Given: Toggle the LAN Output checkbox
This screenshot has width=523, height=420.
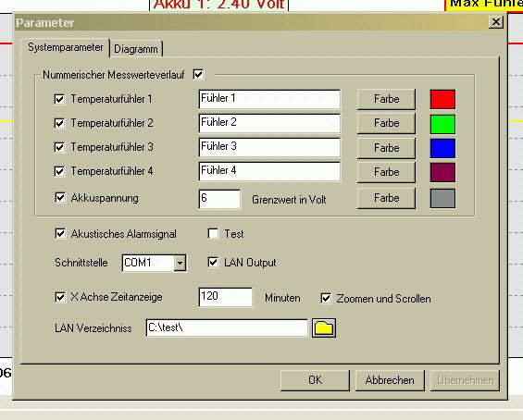Looking at the screenshot, I should [x=213, y=262].
